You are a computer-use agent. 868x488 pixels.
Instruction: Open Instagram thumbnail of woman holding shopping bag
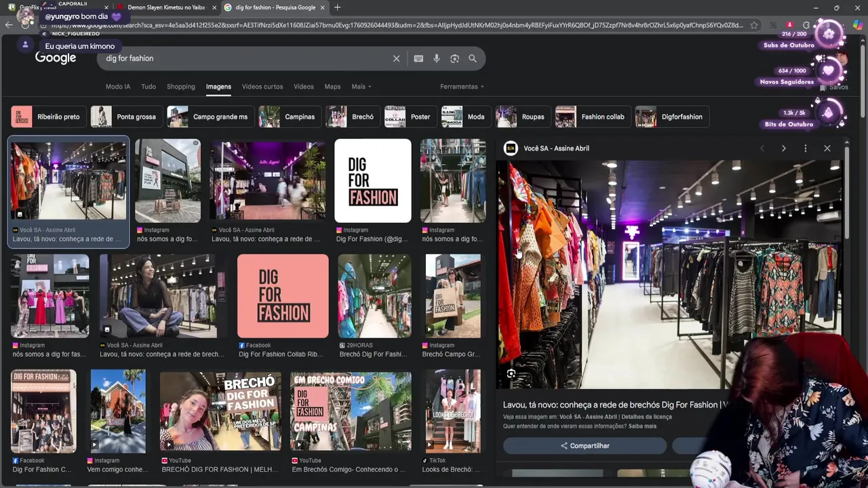pyautogui.click(x=453, y=296)
